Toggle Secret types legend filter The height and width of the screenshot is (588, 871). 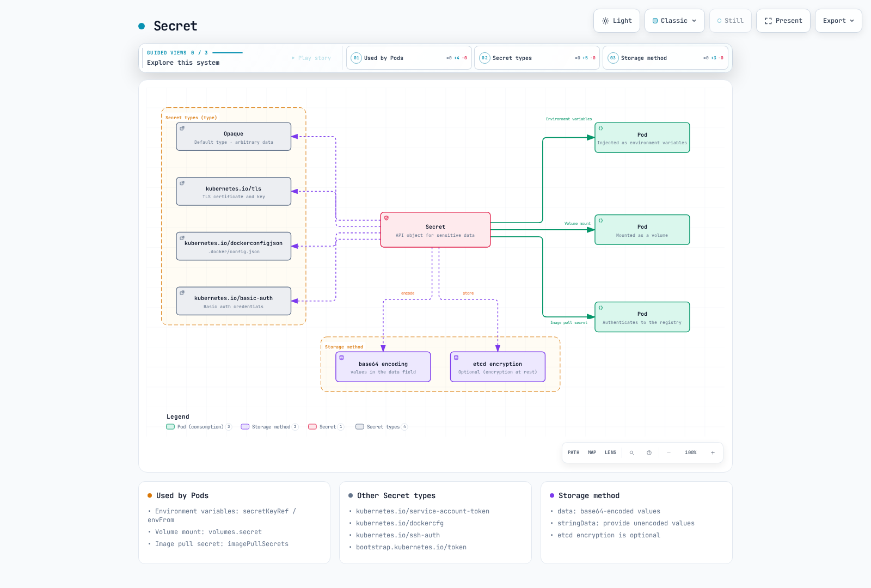pos(382,427)
